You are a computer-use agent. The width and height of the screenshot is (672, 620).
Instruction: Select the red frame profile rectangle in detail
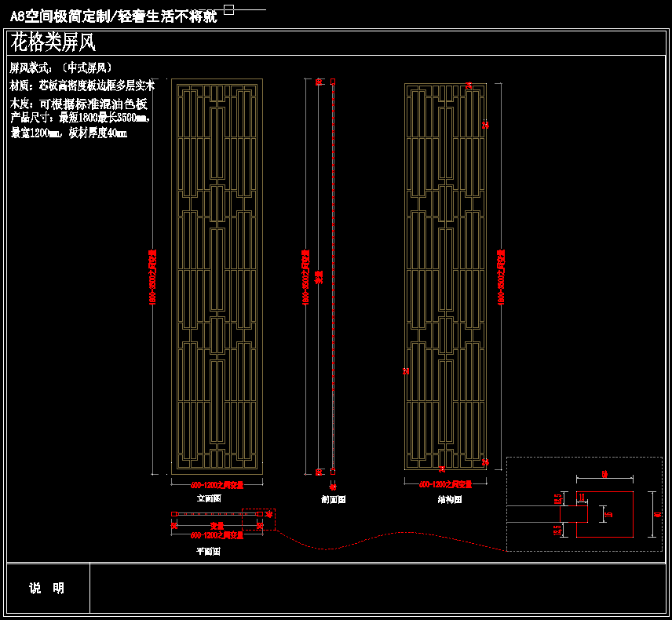(x=604, y=514)
